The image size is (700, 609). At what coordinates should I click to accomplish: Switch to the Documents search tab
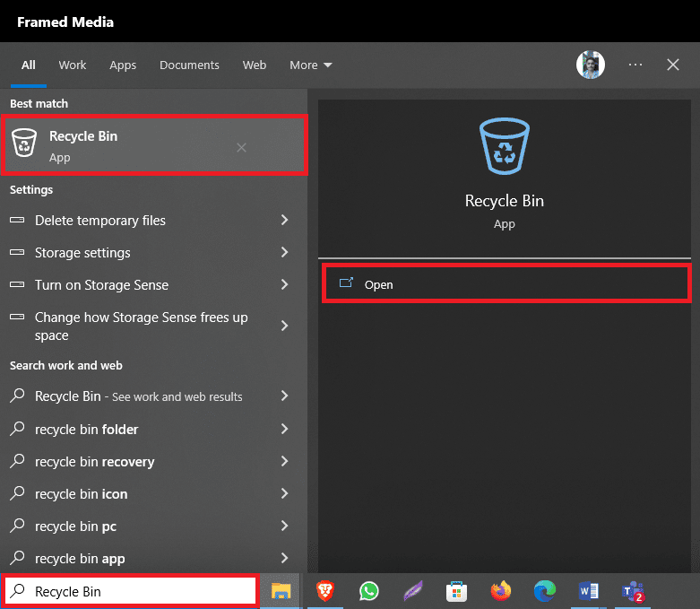[189, 65]
